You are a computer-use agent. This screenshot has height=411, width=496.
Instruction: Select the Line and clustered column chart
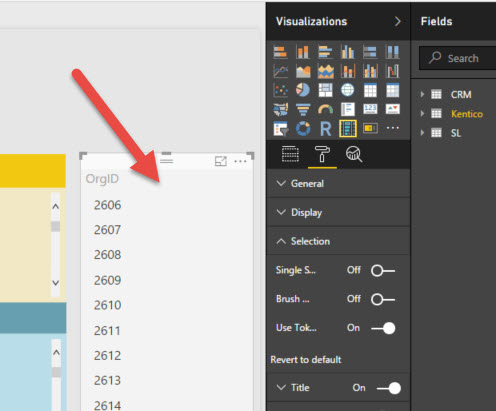(370, 71)
